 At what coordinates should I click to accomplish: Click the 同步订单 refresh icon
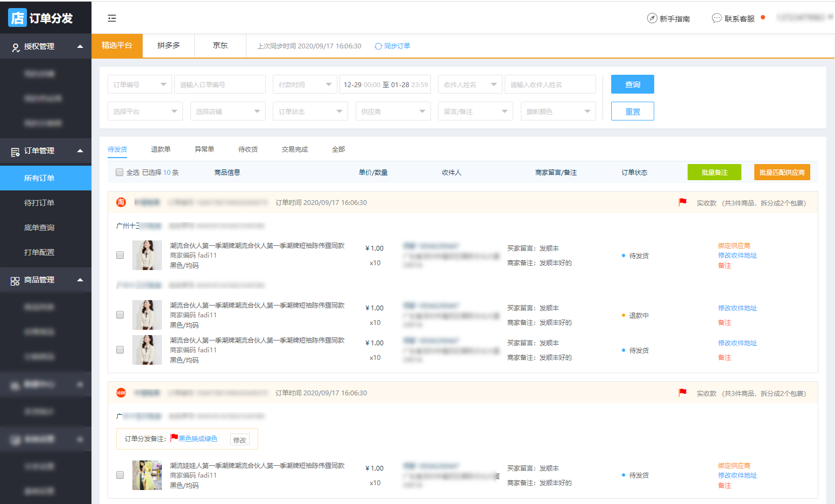378,46
